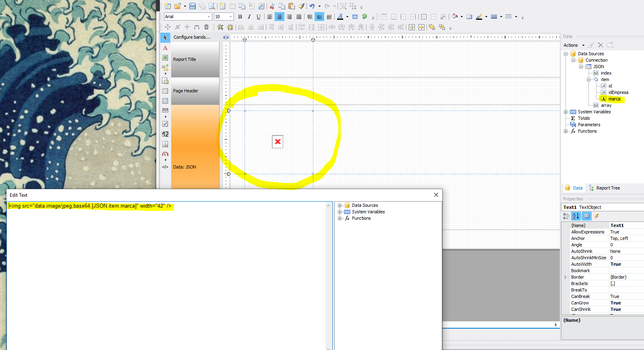Select the Gauge object tool
This screenshot has height=350, width=644.
(165, 154)
